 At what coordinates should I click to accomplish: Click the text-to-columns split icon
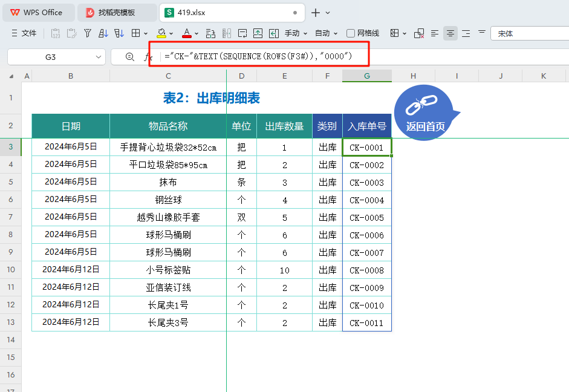[227, 33]
